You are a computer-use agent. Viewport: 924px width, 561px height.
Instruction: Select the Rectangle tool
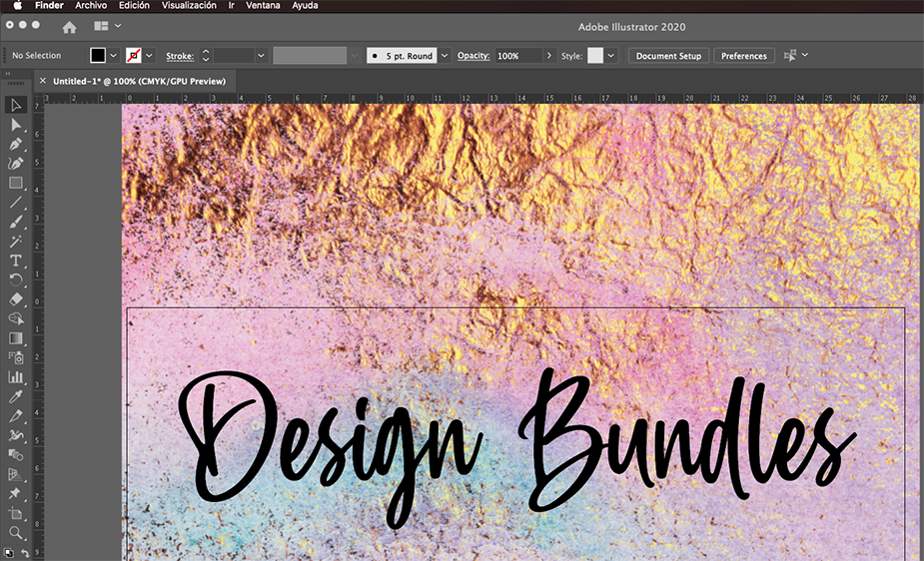coord(16,183)
